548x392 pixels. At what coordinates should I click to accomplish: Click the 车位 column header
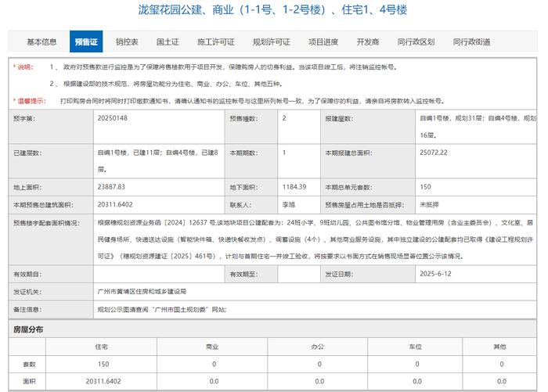coord(415,347)
